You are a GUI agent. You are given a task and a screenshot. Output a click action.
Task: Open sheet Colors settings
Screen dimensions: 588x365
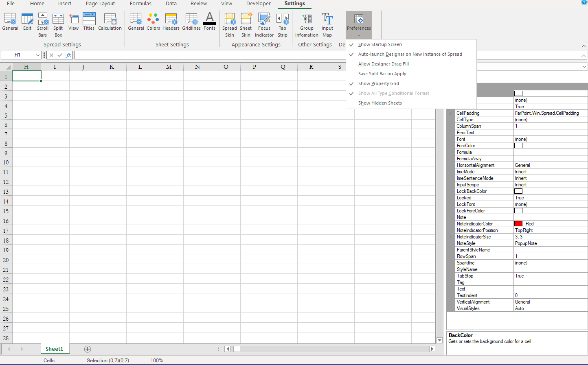pos(153,22)
